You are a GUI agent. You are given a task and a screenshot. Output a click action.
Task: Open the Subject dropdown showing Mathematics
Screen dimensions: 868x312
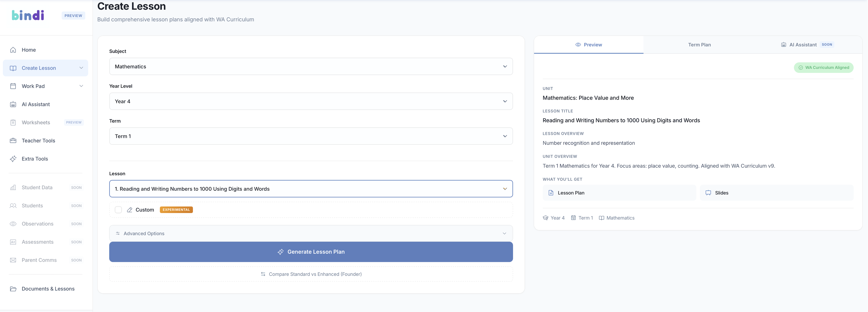click(311, 66)
